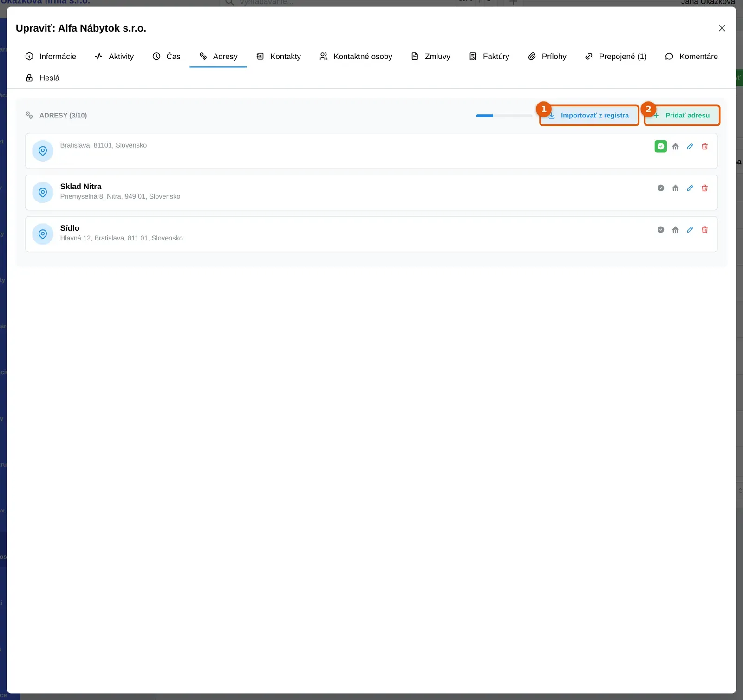The image size is (743, 700).
Task: Click home icon on Bratislava 81101 row
Action: (675, 147)
